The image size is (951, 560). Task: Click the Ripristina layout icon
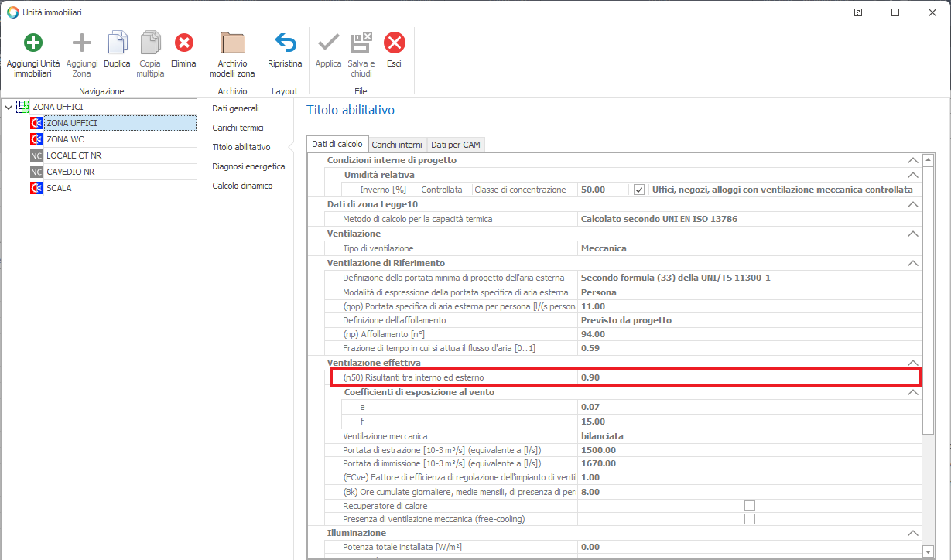(x=285, y=43)
